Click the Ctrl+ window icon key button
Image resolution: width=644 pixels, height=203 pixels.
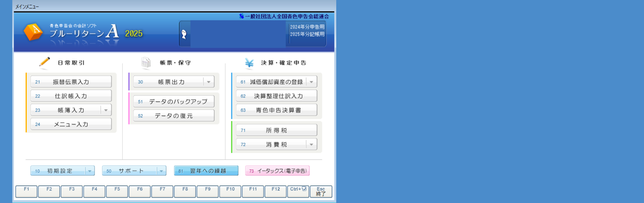click(298, 191)
